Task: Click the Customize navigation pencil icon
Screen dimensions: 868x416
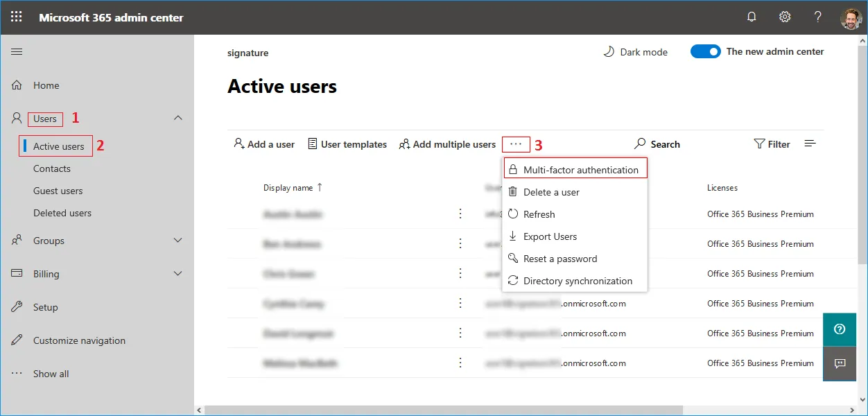Action: pos(17,340)
